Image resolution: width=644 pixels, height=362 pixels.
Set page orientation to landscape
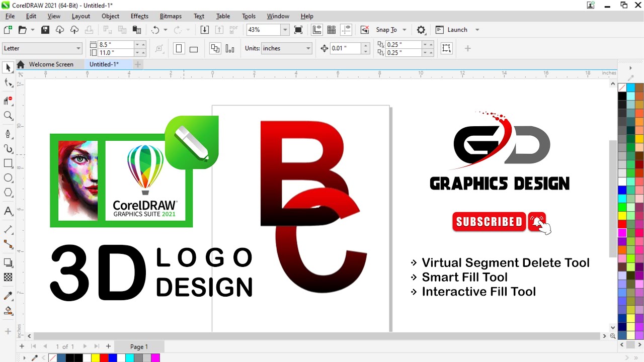[194, 48]
